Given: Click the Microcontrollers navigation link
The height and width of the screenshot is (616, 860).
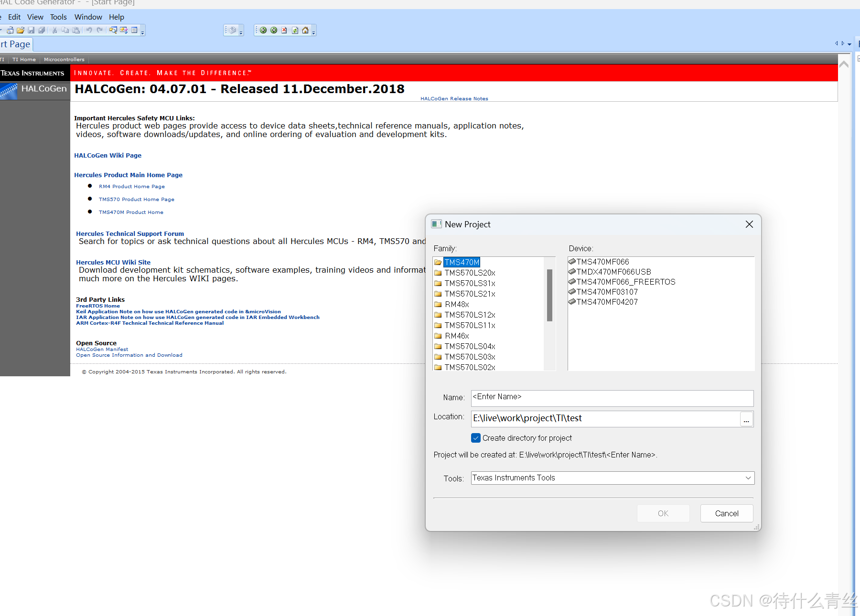Looking at the screenshot, I should point(64,60).
